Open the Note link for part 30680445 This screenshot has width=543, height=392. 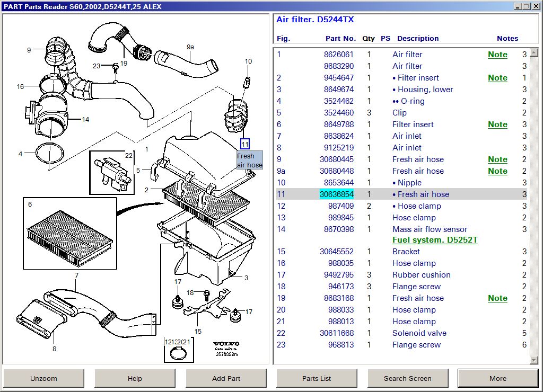coord(497,159)
